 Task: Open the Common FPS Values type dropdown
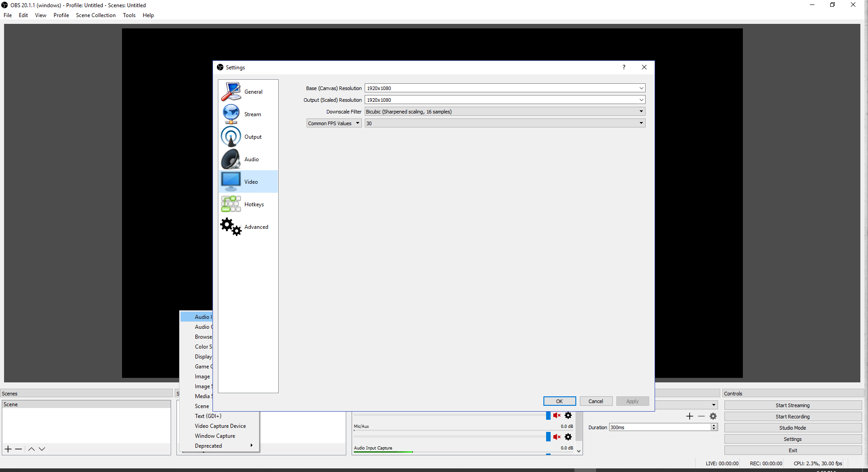(x=334, y=123)
